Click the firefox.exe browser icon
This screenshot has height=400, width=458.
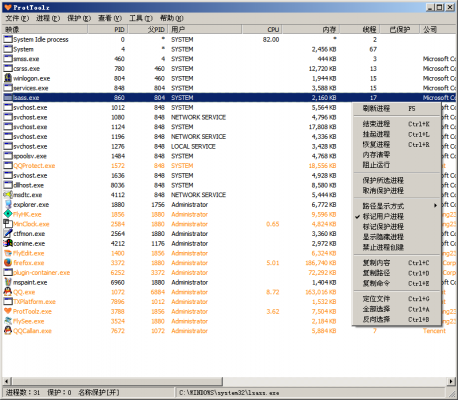8,263
